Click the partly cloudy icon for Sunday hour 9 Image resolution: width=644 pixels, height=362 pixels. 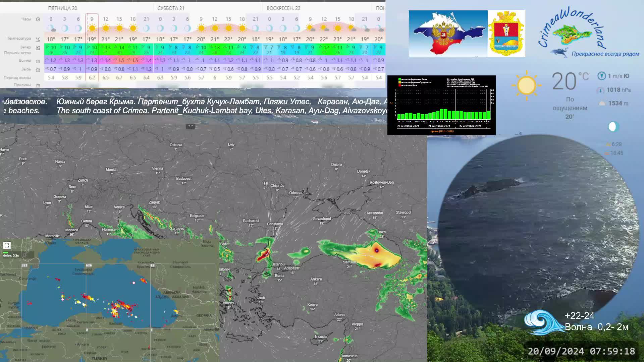pyautogui.click(x=310, y=28)
